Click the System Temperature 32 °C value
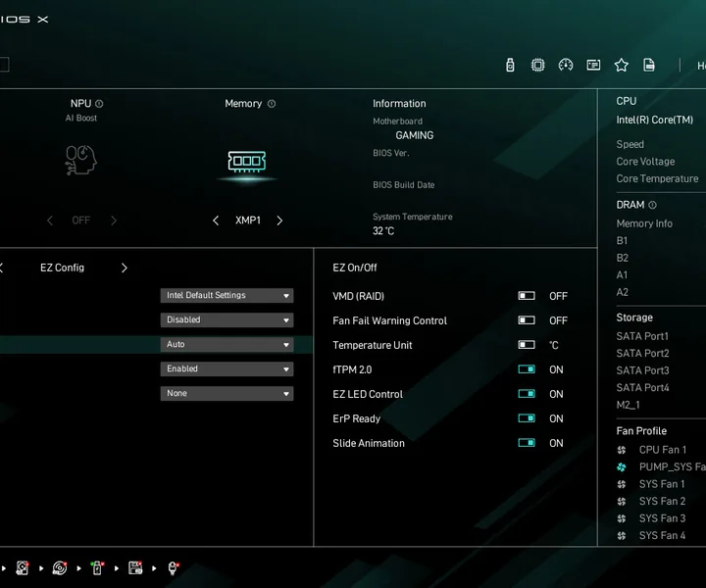 (x=383, y=231)
